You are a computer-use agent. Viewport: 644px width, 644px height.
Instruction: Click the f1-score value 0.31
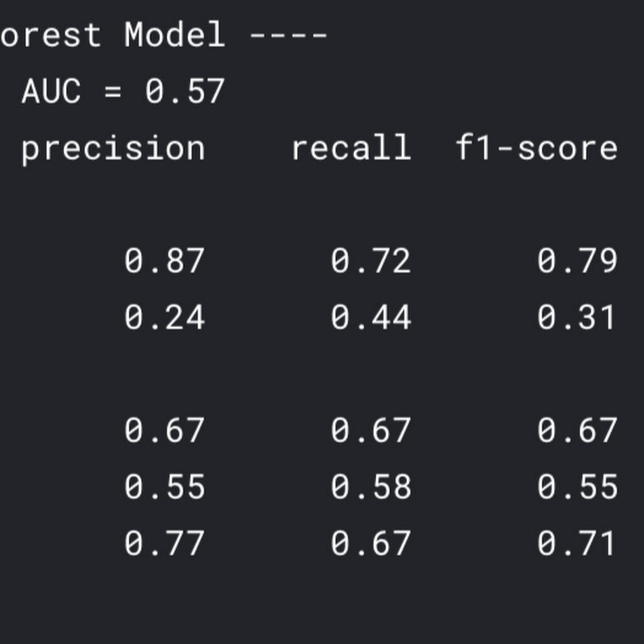click(576, 317)
